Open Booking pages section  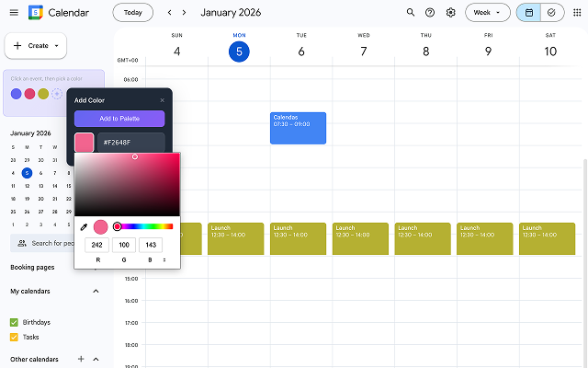(x=32, y=268)
